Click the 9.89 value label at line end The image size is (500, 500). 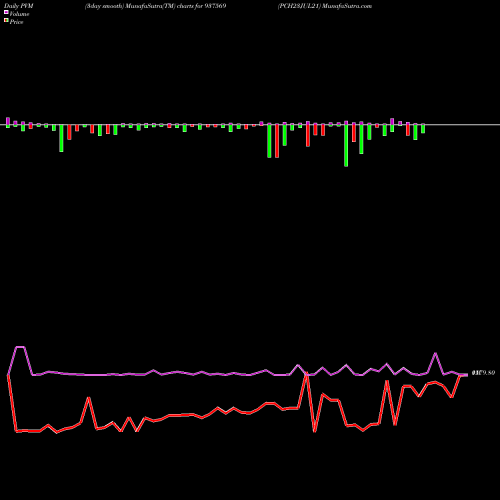(x=483, y=373)
